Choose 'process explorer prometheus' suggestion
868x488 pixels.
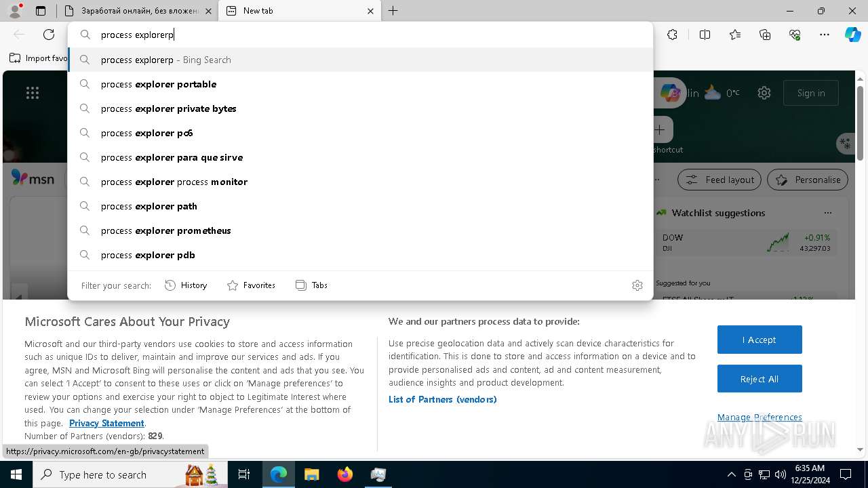pos(360,230)
